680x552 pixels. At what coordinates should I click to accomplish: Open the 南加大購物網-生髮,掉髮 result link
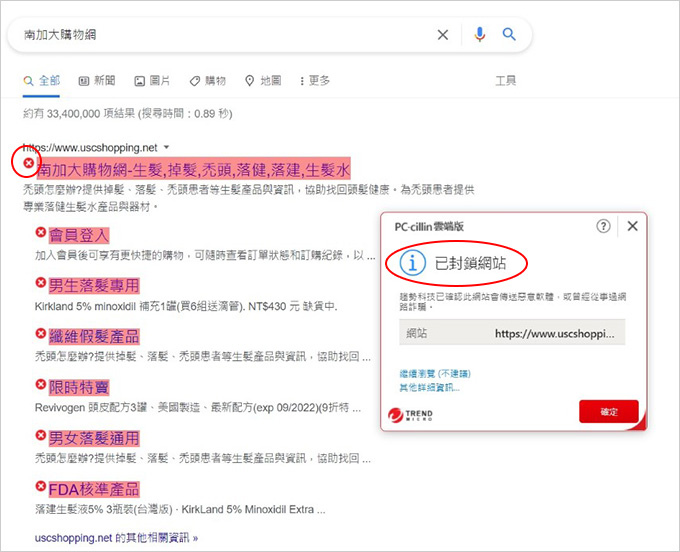pyautogui.click(x=194, y=170)
